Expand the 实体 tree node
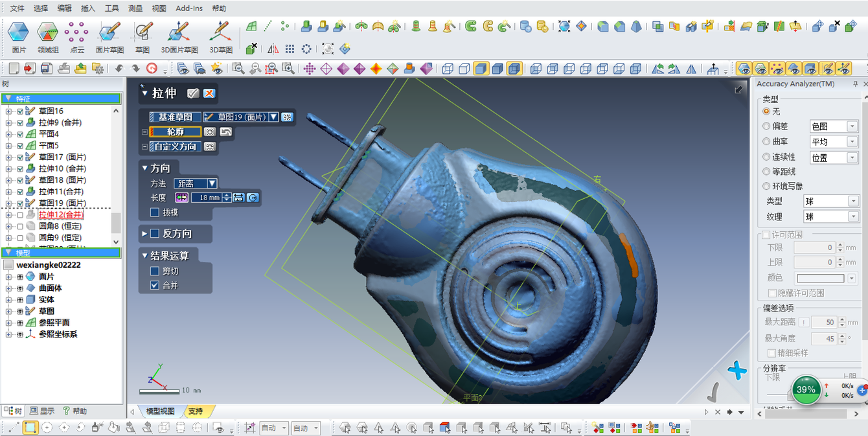 (9, 299)
